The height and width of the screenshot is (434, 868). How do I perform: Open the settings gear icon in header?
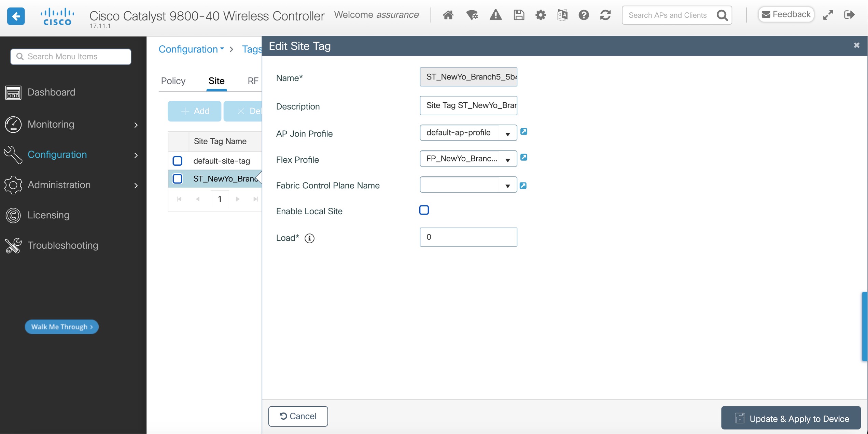[x=541, y=15]
